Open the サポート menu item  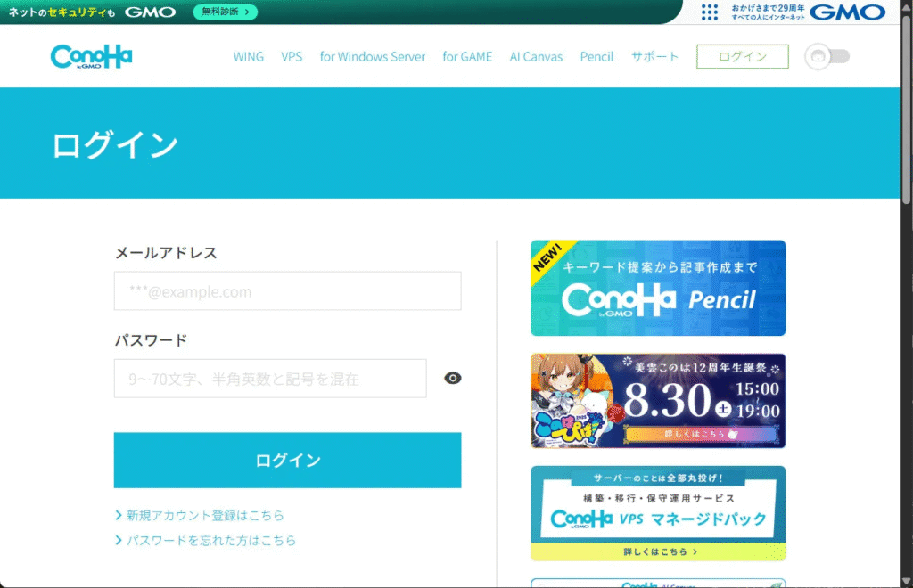tap(655, 56)
